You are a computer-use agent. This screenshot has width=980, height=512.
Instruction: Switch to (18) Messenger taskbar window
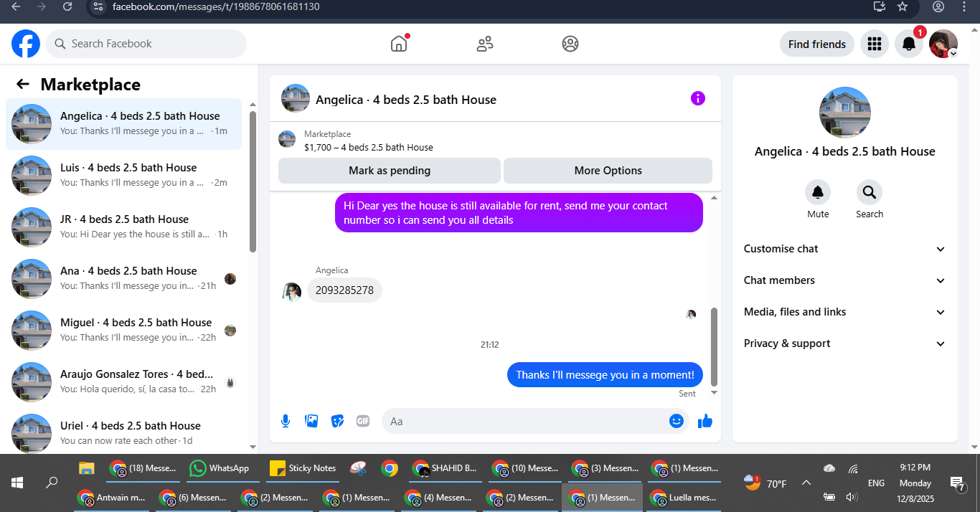[x=142, y=468]
